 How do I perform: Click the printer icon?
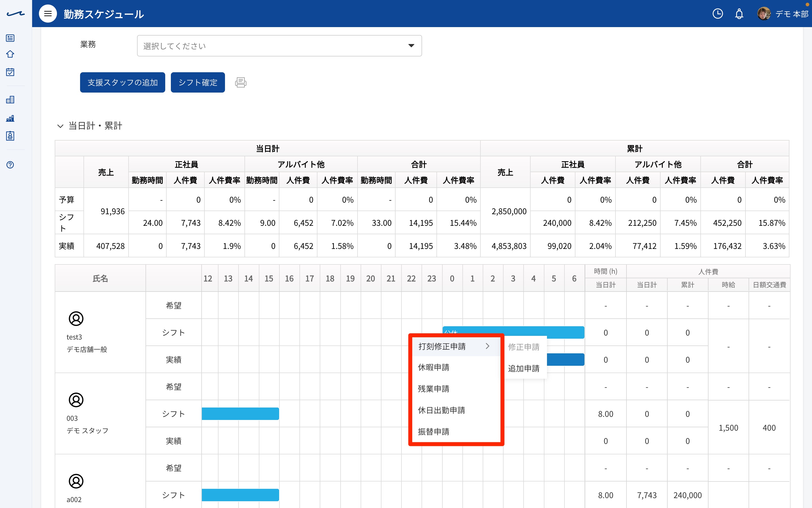pyautogui.click(x=240, y=82)
